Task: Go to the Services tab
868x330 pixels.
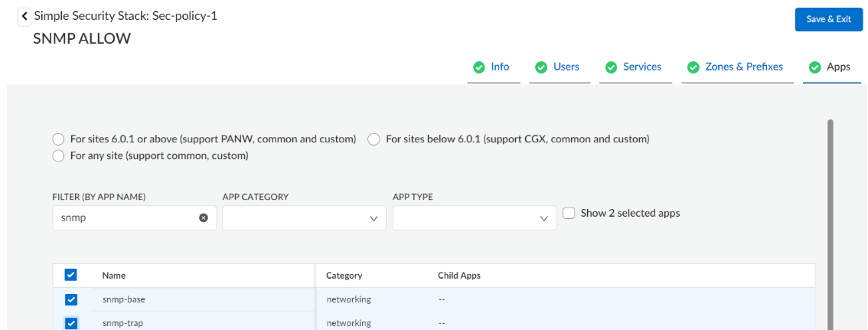Action: point(641,67)
